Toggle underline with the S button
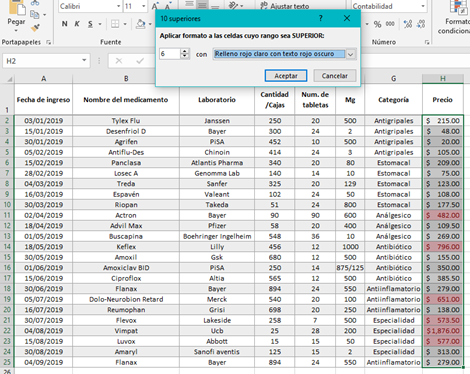 pyautogui.click(x=90, y=24)
